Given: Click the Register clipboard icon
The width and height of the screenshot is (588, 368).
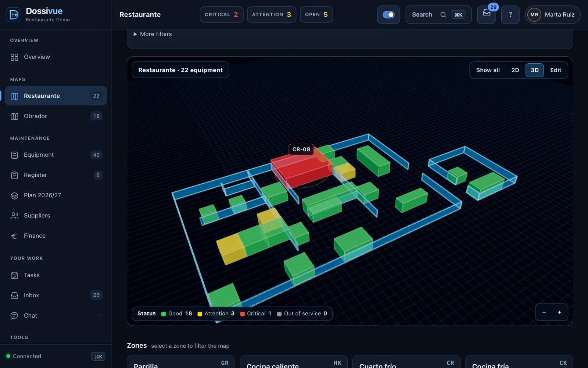Looking at the screenshot, I should pyautogui.click(x=14, y=175).
